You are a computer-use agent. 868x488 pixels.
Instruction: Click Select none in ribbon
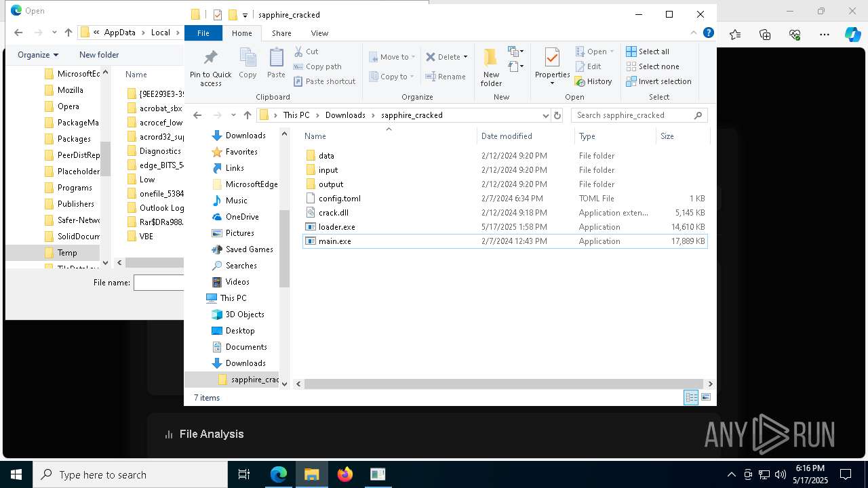652,66
